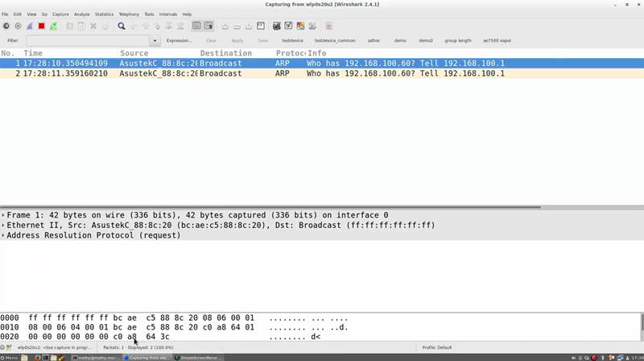Stop the running capture with red square
This screenshot has width=644, height=361.
(42, 26)
